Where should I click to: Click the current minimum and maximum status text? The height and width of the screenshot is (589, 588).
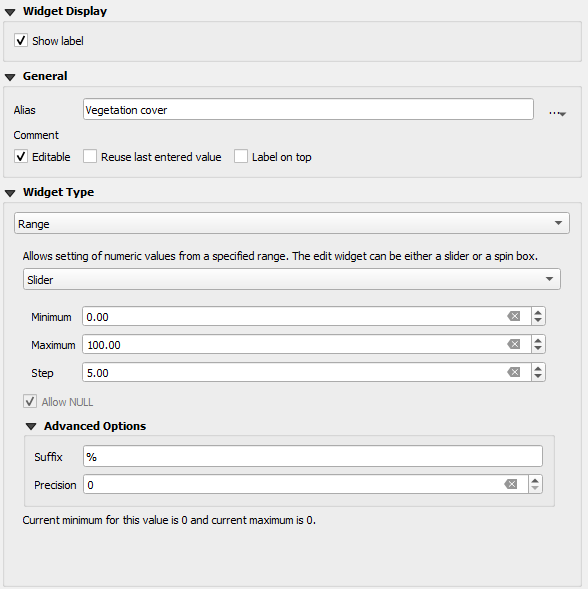click(x=169, y=520)
